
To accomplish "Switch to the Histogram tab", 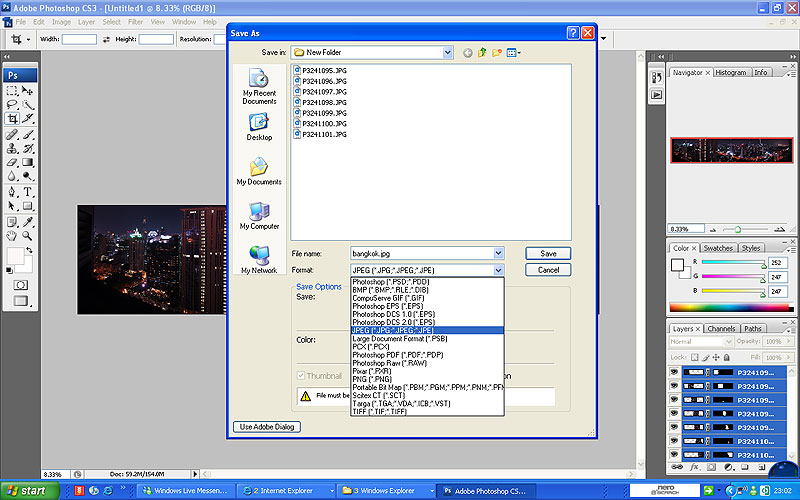I will [731, 72].
